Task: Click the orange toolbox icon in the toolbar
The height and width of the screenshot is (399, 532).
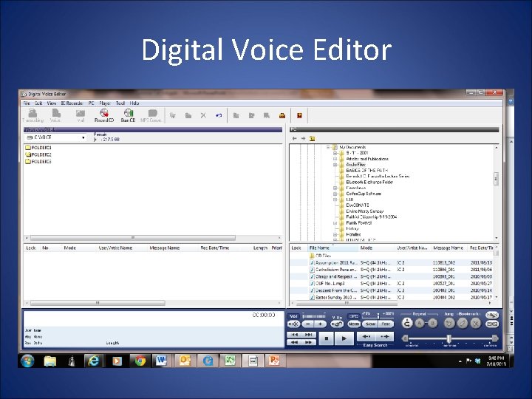Action: pyautogui.click(x=282, y=116)
